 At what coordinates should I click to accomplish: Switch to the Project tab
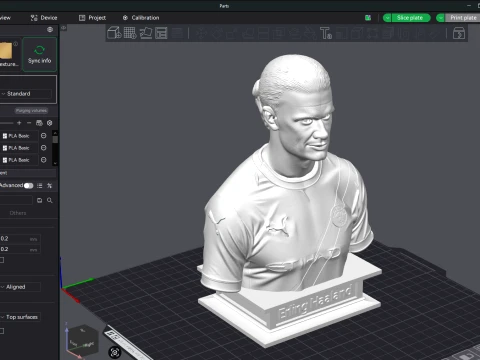click(x=92, y=18)
